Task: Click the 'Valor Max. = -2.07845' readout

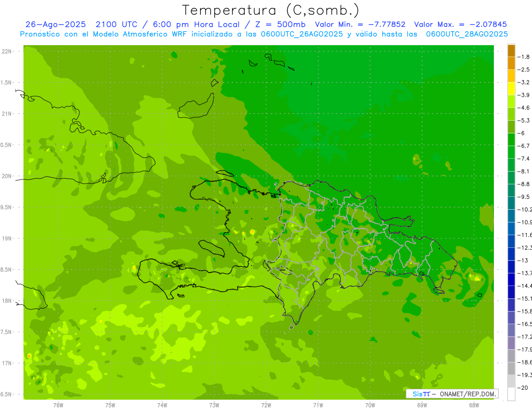Action: pos(460,24)
